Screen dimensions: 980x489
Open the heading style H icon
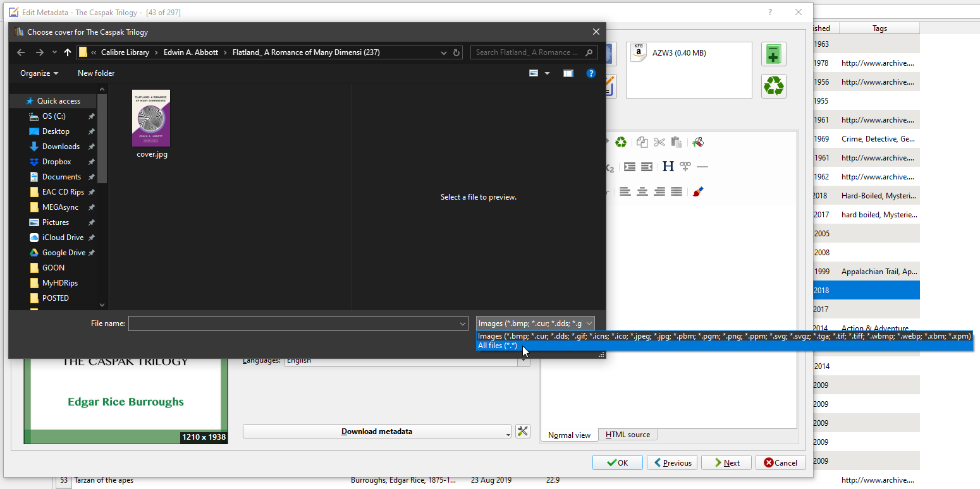click(668, 167)
